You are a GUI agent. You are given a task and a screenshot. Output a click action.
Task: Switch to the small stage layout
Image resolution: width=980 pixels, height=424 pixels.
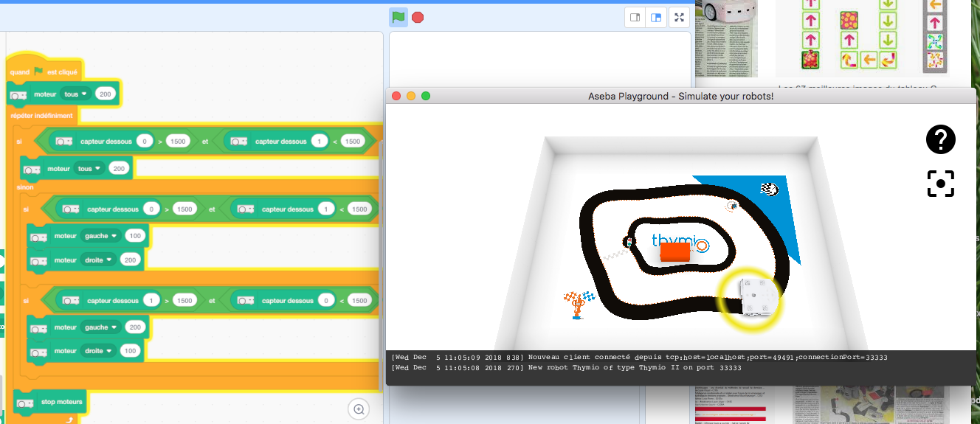[635, 18]
